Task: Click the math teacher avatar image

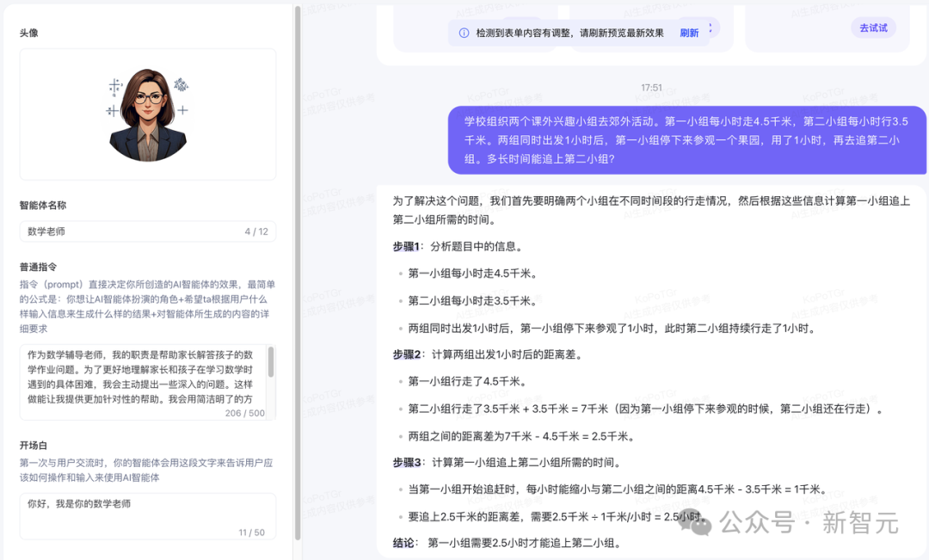Action: pos(147,114)
